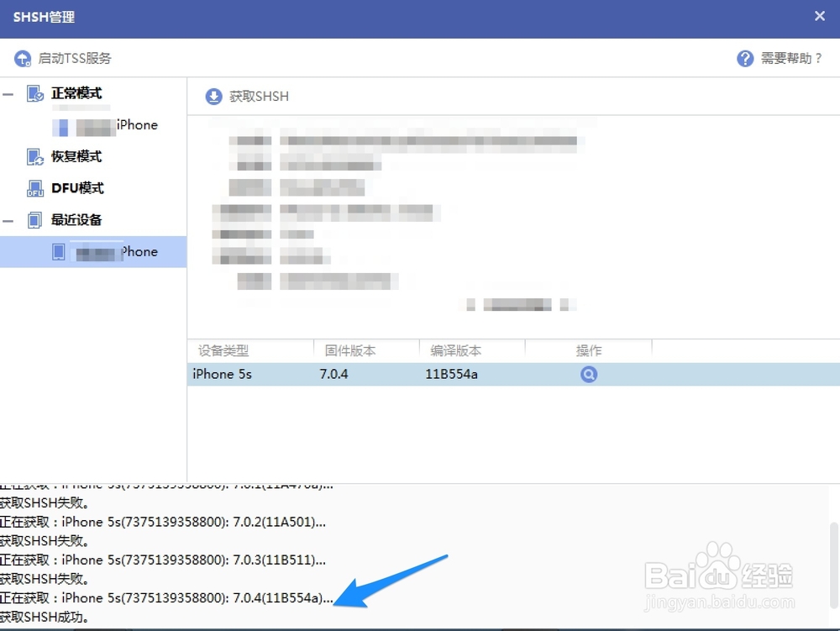
Task: Select the iPhone under 正常模式
Action: (x=105, y=125)
